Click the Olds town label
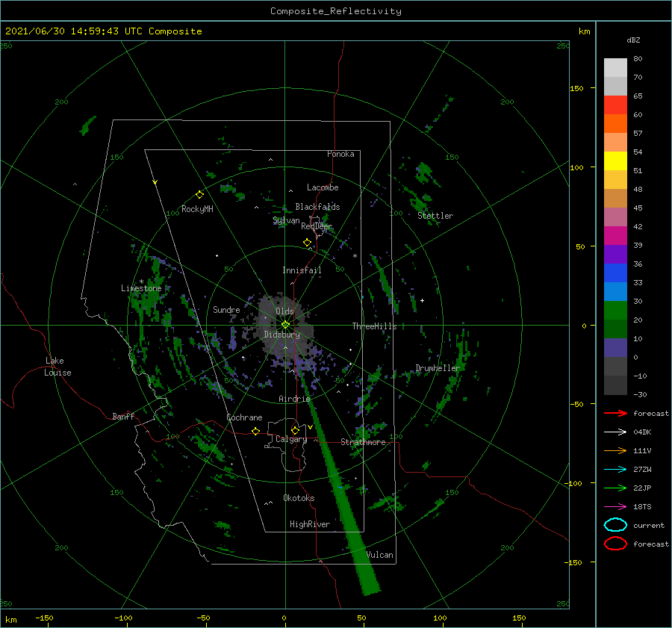This screenshot has width=672, height=628. 284,311
